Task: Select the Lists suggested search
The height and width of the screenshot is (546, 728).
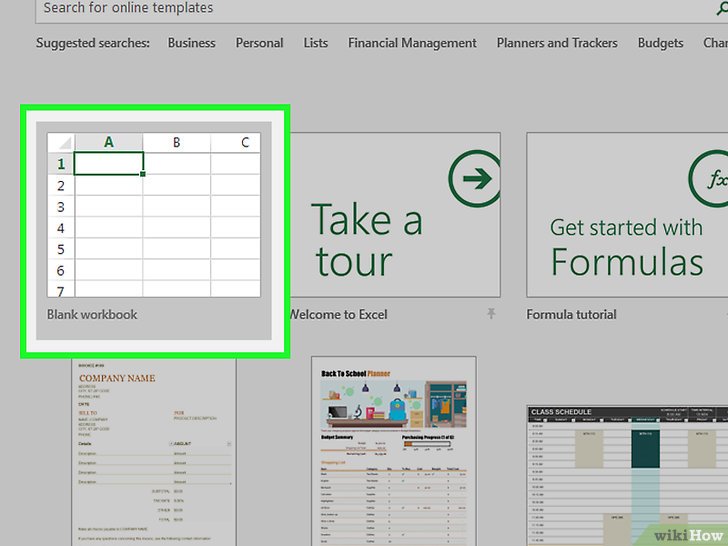Action: pyautogui.click(x=316, y=43)
